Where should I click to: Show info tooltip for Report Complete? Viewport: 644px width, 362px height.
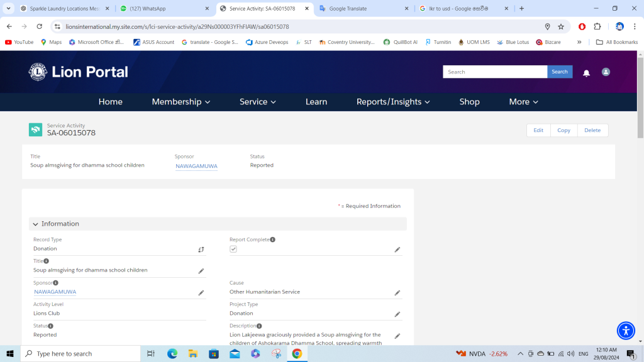pyautogui.click(x=273, y=239)
